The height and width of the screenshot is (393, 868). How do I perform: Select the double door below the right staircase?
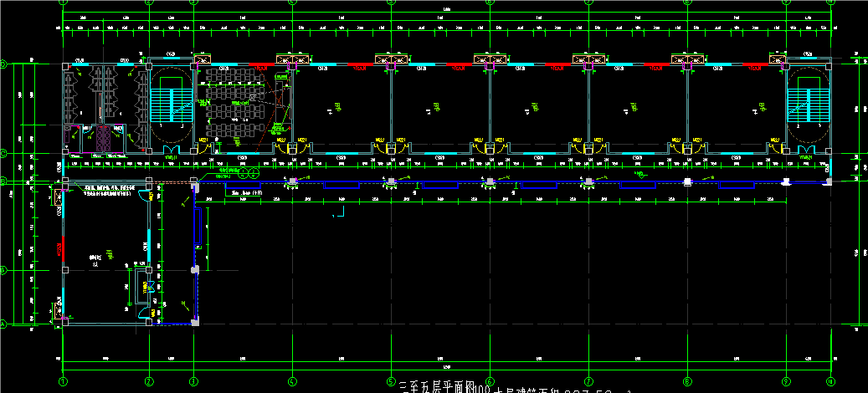pyautogui.click(x=808, y=151)
